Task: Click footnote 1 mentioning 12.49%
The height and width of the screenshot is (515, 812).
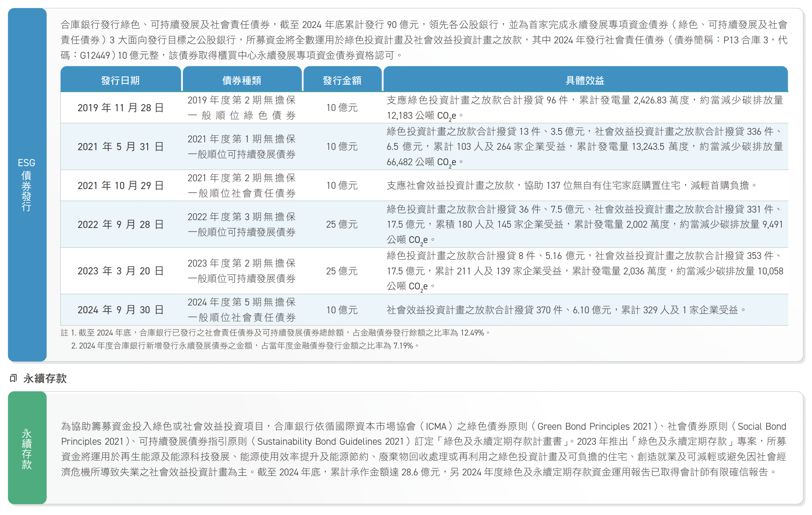Action: coord(275,333)
